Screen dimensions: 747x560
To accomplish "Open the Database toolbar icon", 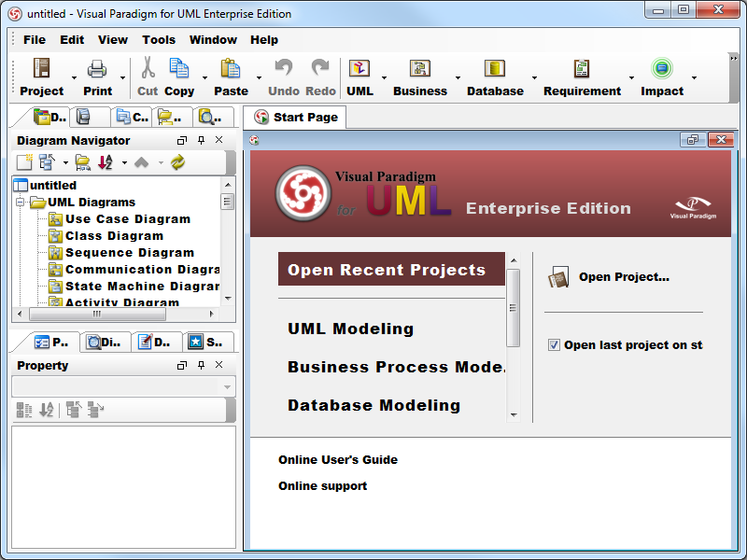I will tap(495, 68).
